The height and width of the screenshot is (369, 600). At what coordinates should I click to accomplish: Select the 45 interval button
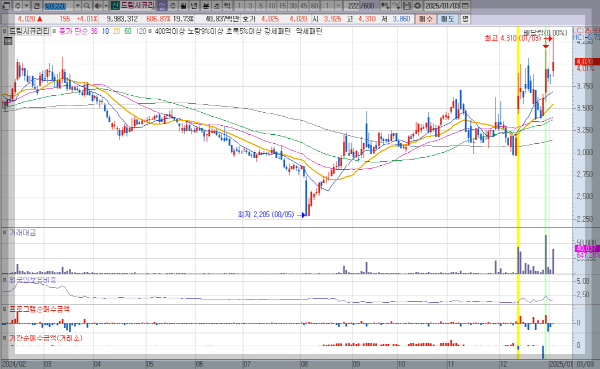(x=304, y=6)
